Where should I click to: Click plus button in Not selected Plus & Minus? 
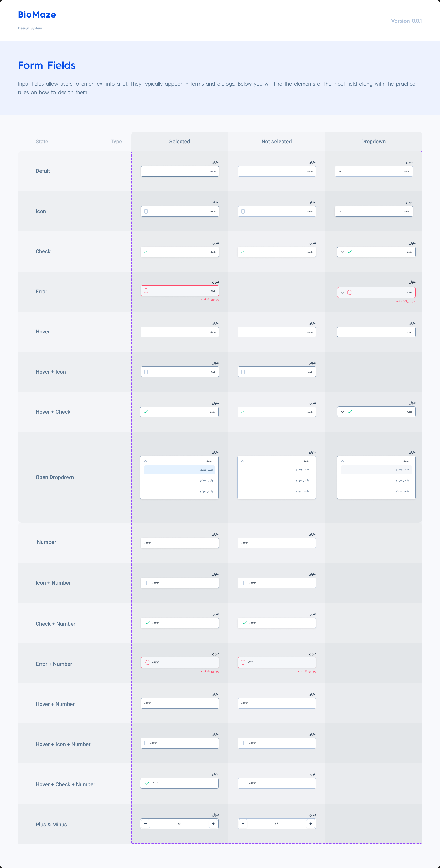point(311,823)
